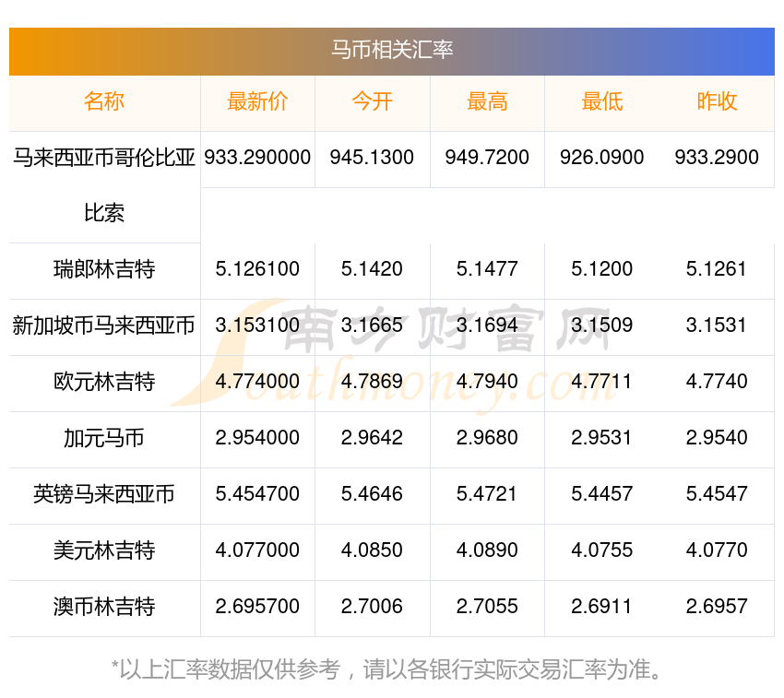Click the 最高 column header
Image resolution: width=784 pixels, height=698 pixels.
tap(487, 102)
